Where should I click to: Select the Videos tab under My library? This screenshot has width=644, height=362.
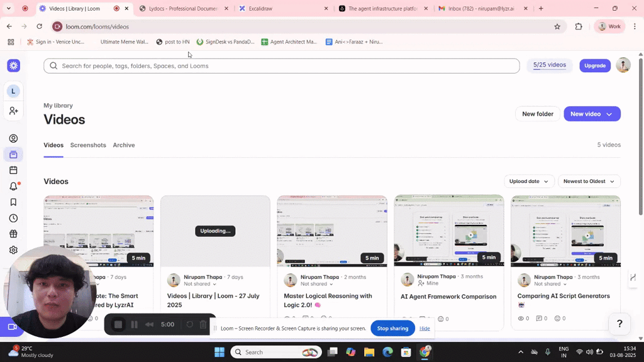pyautogui.click(x=53, y=145)
